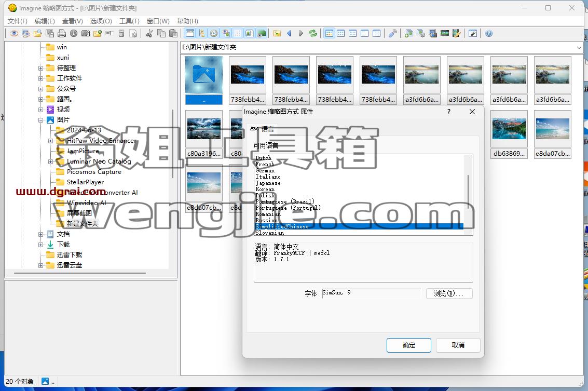Click the film strip animation icon

tap(445, 33)
